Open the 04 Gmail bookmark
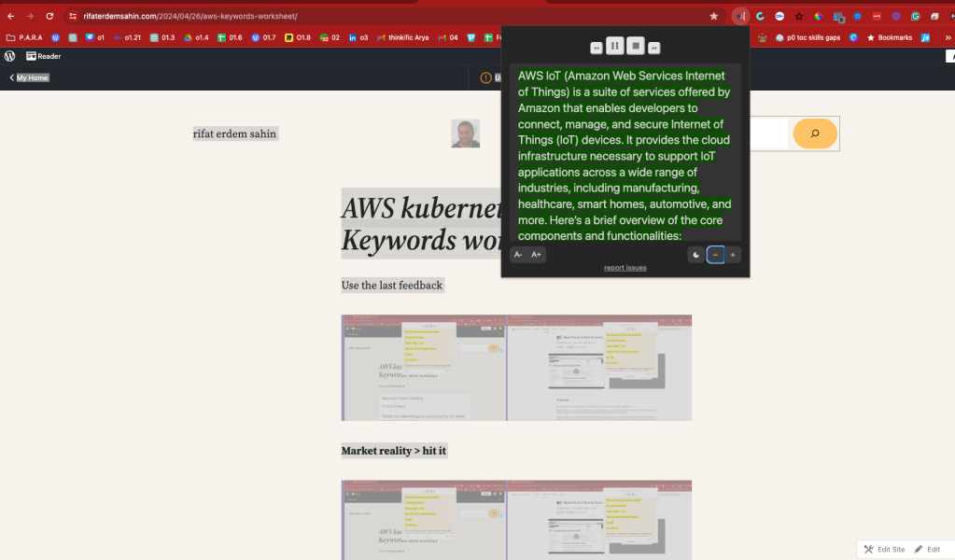Screen dimensions: 955x560 click(448, 37)
